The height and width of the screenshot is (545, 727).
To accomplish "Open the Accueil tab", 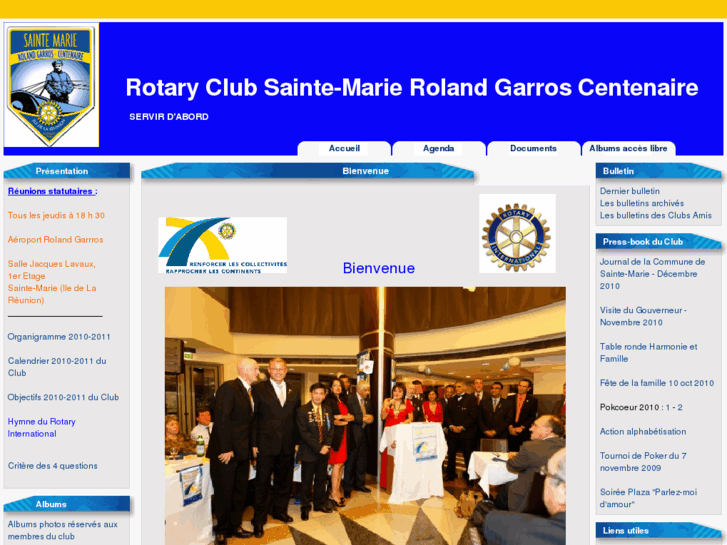I will pos(344,148).
